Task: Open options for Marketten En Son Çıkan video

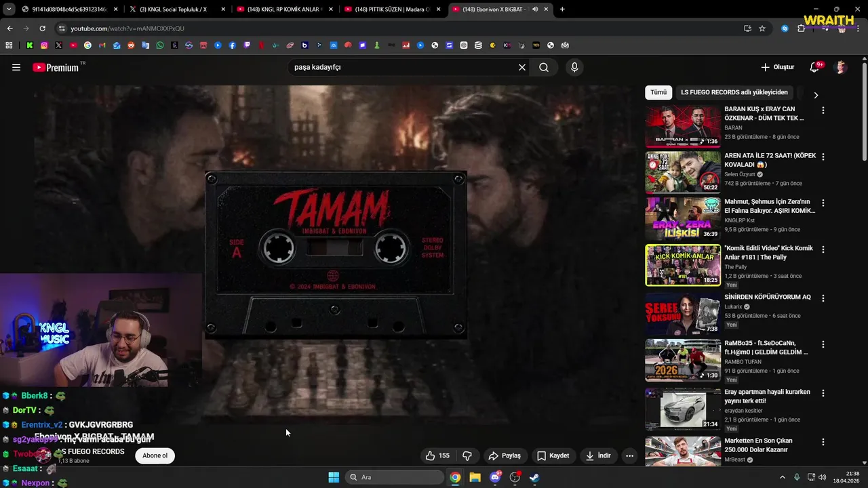Action: click(x=823, y=442)
